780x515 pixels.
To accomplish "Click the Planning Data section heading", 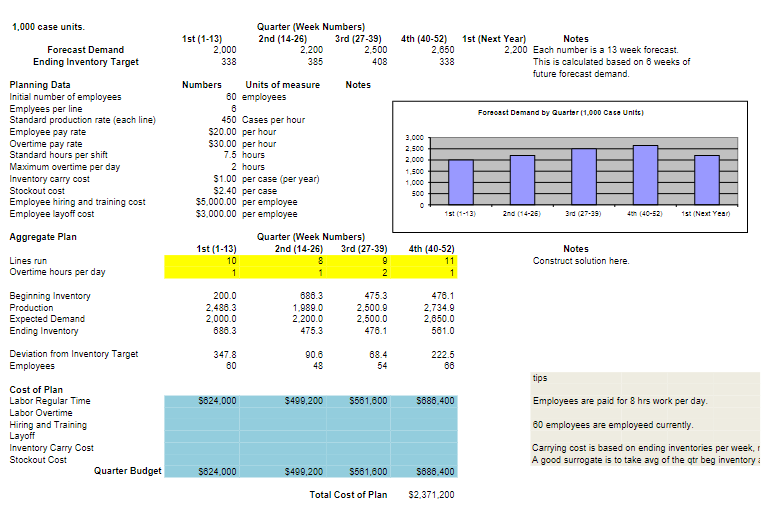I will coord(40,85).
